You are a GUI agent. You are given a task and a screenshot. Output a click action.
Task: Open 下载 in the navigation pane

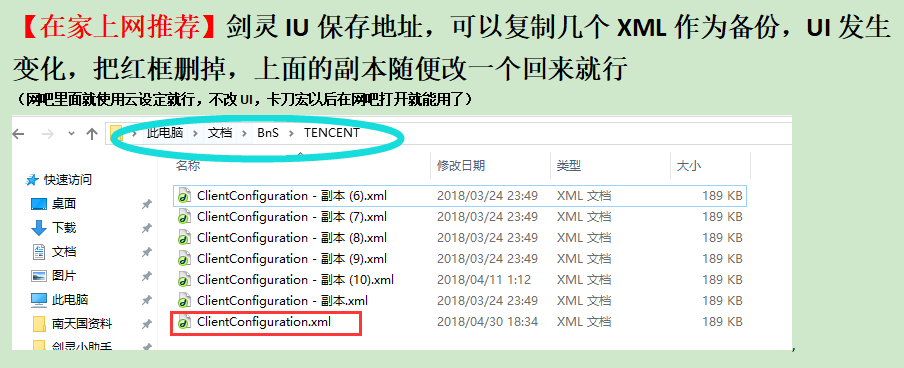64,228
